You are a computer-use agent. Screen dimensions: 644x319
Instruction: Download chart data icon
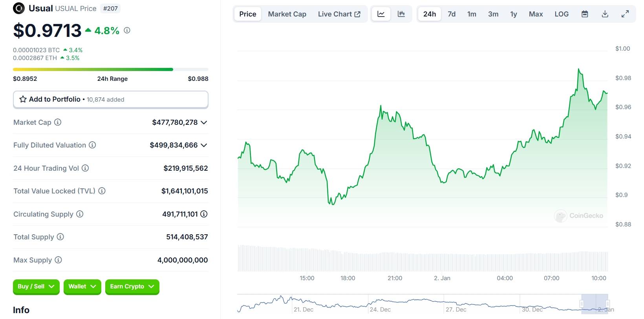[x=605, y=14]
